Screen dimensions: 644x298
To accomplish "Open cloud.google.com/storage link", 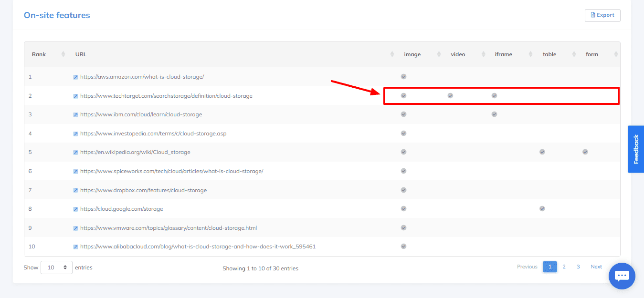I will click(x=121, y=209).
